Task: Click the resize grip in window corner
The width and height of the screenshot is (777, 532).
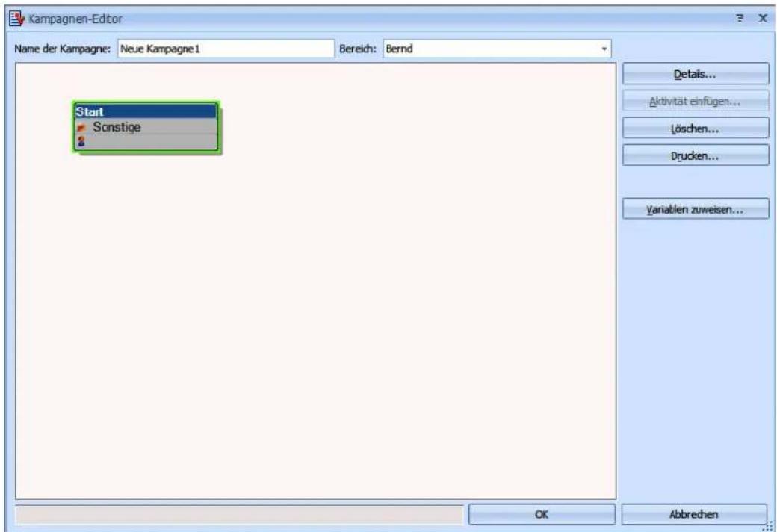Action: (x=769, y=526)
